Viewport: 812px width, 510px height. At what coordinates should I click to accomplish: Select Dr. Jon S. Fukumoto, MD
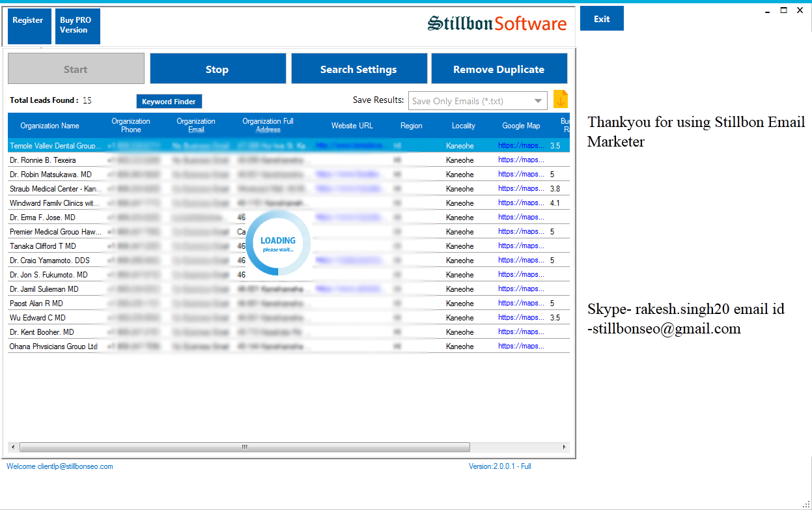coord(288,275)
